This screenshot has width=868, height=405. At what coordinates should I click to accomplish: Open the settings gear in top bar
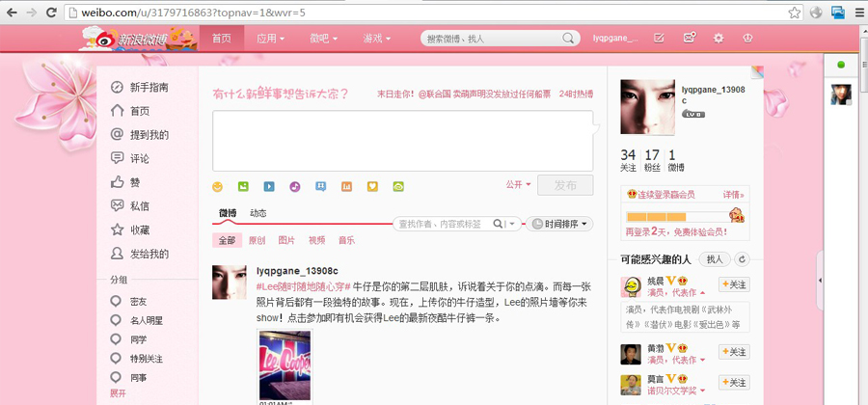[718, 38]
